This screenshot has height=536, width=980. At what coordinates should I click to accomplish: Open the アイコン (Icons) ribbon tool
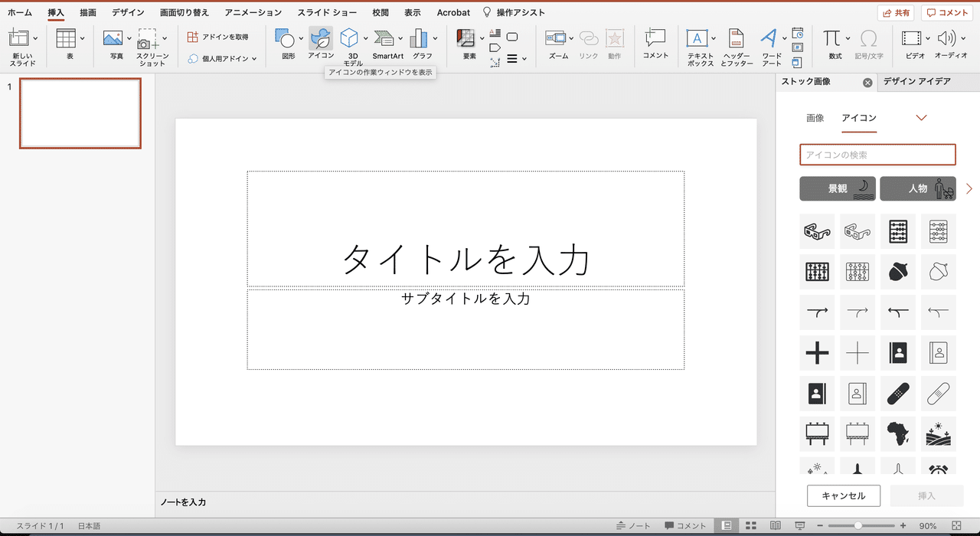point(321,43)
